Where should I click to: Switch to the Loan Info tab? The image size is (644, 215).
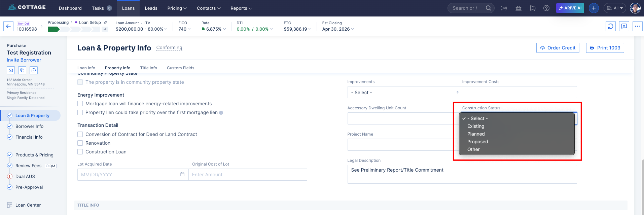pos(86,68)
